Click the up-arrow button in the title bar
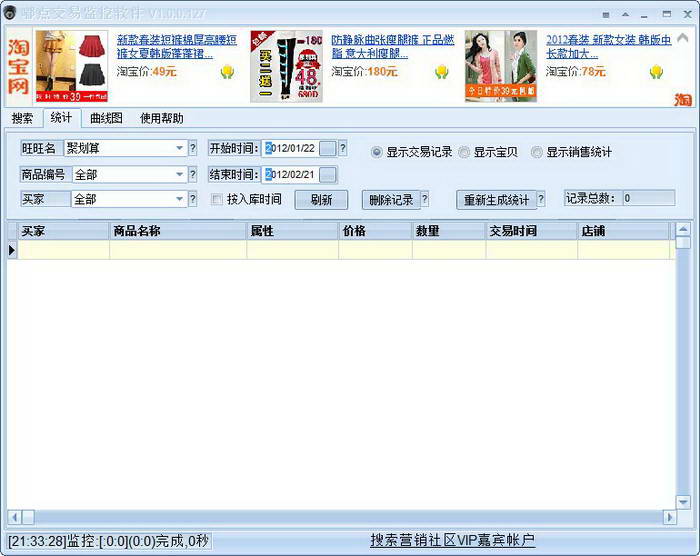Viewport: 700px width, 556px height. tap(625, 15)
